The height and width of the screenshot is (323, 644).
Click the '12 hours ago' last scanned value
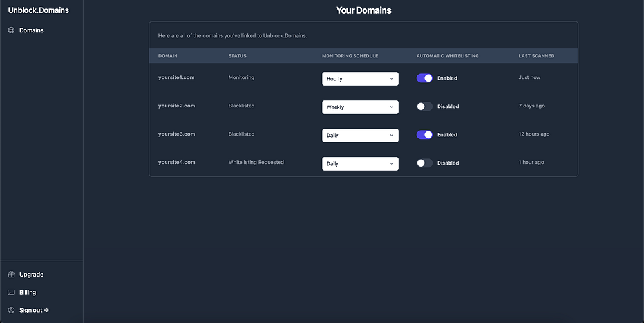click(534, 134)
